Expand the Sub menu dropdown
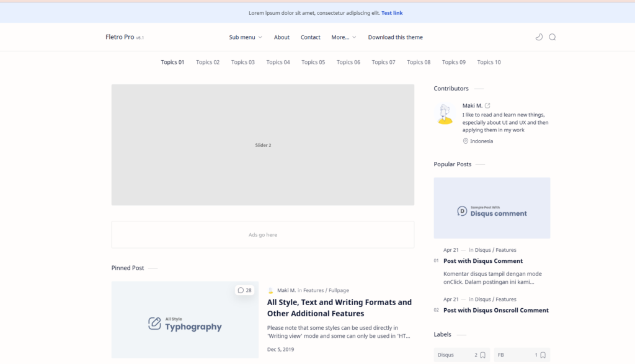The height and width of the screenshot is (364, 635). [246, 37]
